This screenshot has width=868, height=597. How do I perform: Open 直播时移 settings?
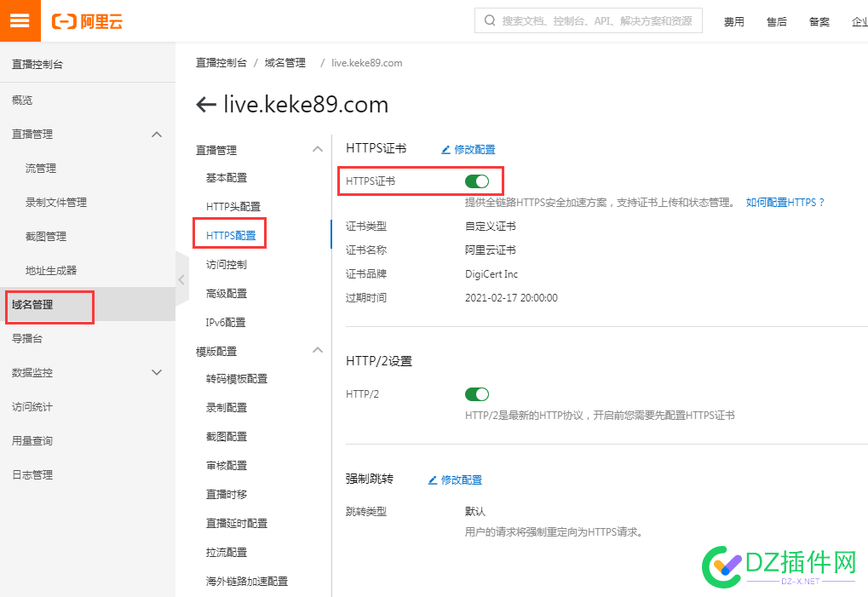tap(227, 494)
